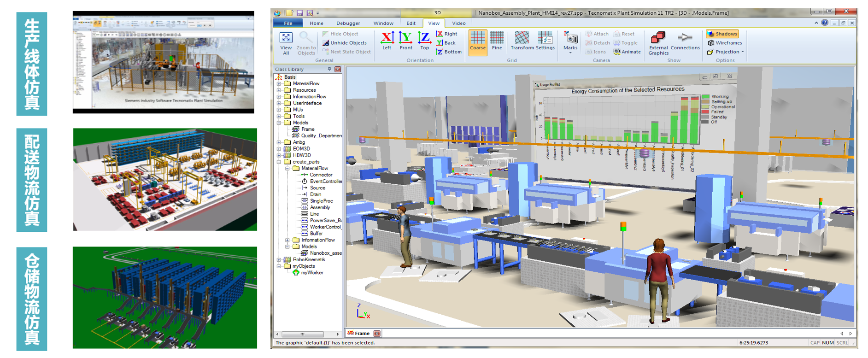Select the Top orientation Z icon
The width and height of the screenshot is (868, 358).
tap(424, 41)
